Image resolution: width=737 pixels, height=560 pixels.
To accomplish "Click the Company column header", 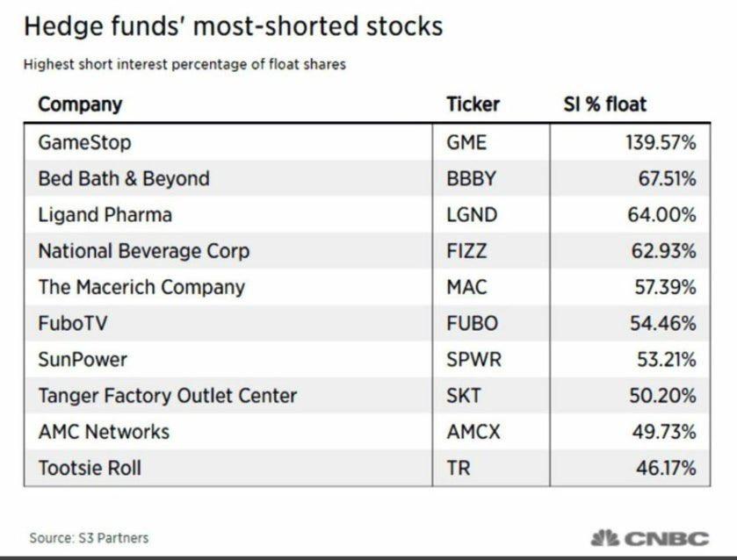I will click(80, 104).
